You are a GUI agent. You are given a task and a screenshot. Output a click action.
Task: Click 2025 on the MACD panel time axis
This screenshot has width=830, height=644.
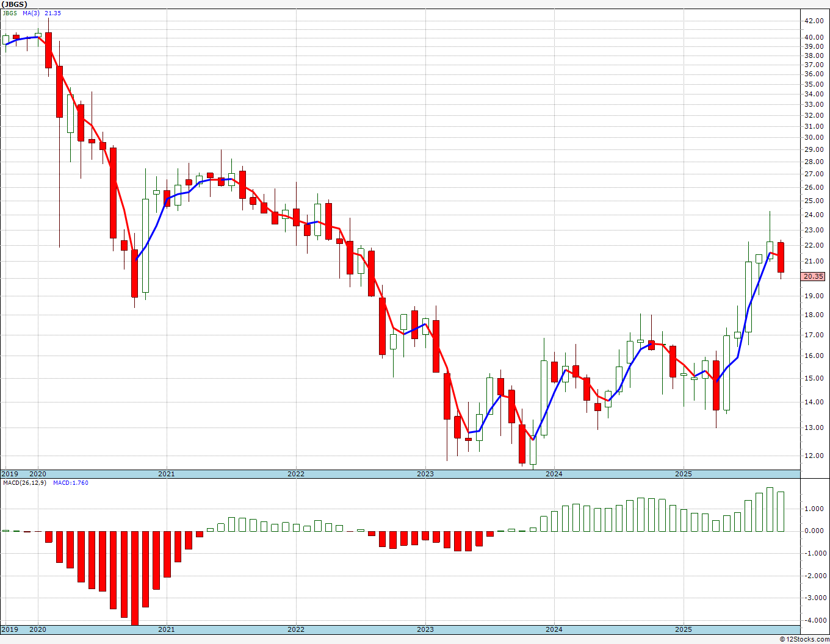684,629
